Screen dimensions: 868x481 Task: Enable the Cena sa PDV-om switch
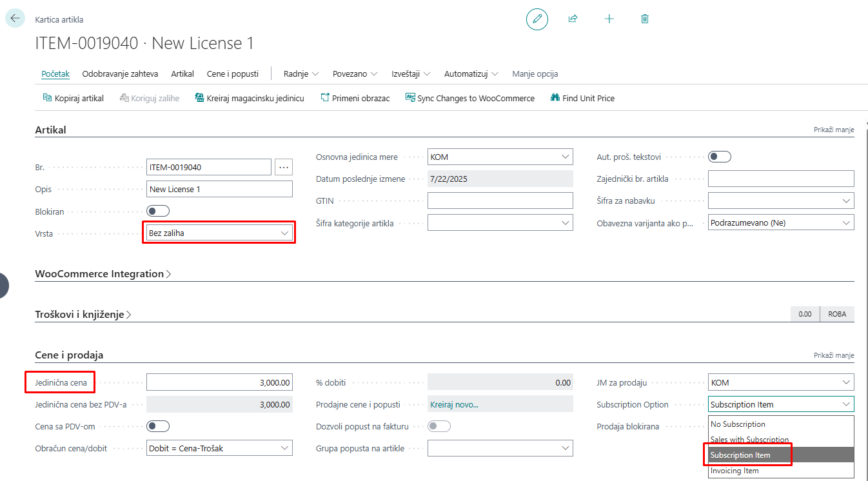click(x=158, y=426)
